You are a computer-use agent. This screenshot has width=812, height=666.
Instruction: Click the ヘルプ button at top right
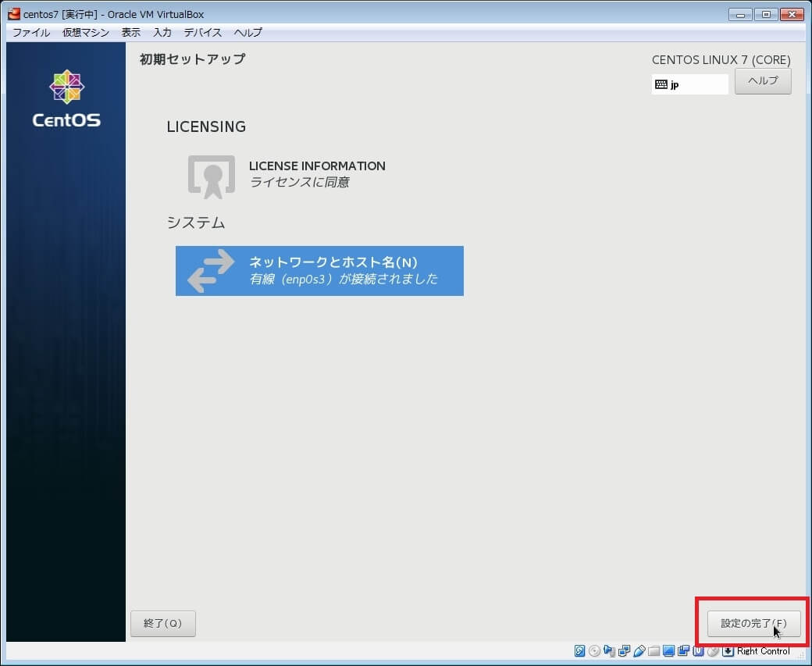(x=763, y=81)
